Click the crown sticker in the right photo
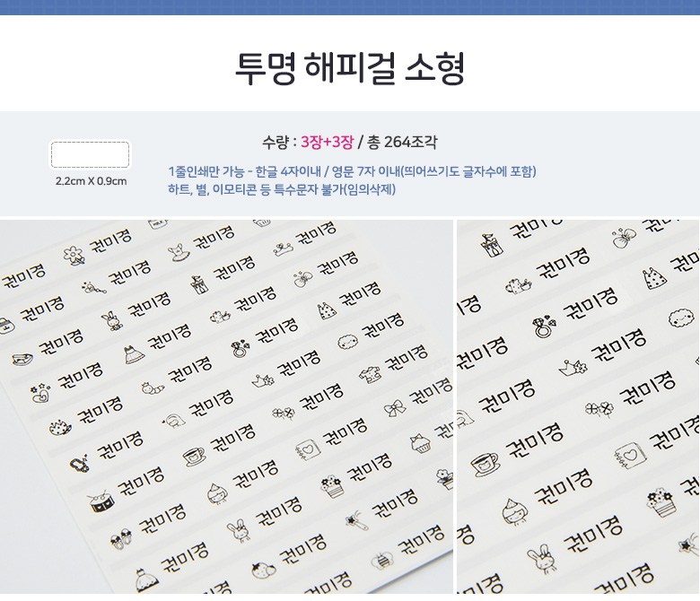The image size is (700, 601). coord(573,368)
